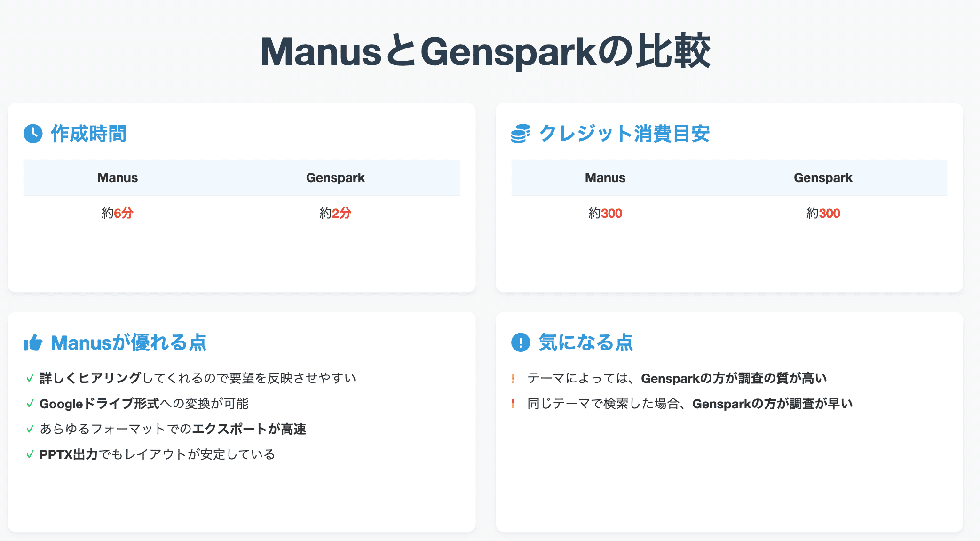Click the Manus header in 作成時間 table
Viewport: 980px width, 541px height.
coord(118,178)
